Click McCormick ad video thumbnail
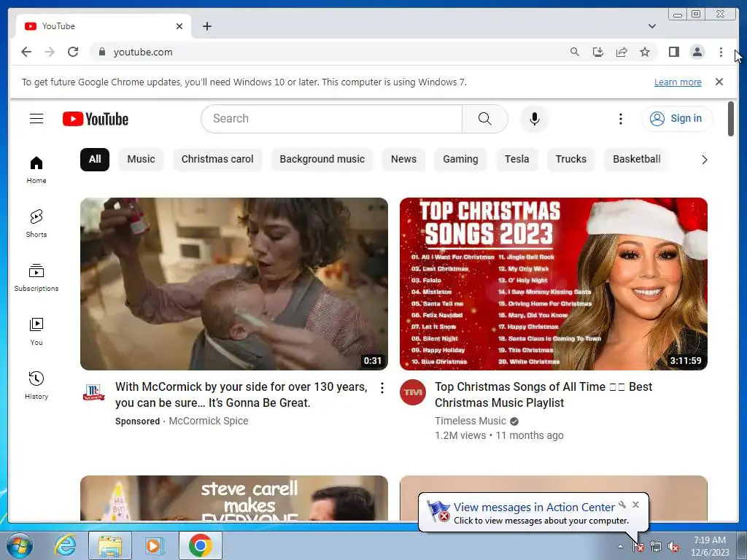 click(234, 284)
